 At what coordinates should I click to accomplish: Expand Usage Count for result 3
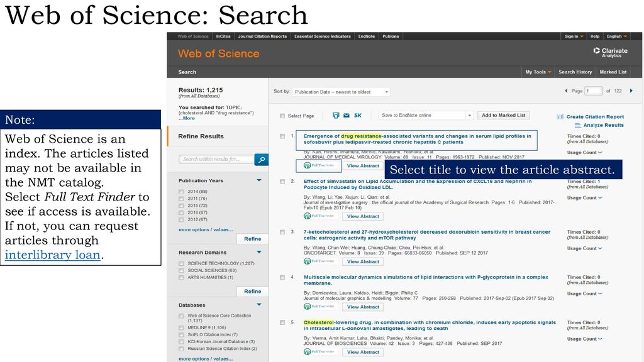584,248
